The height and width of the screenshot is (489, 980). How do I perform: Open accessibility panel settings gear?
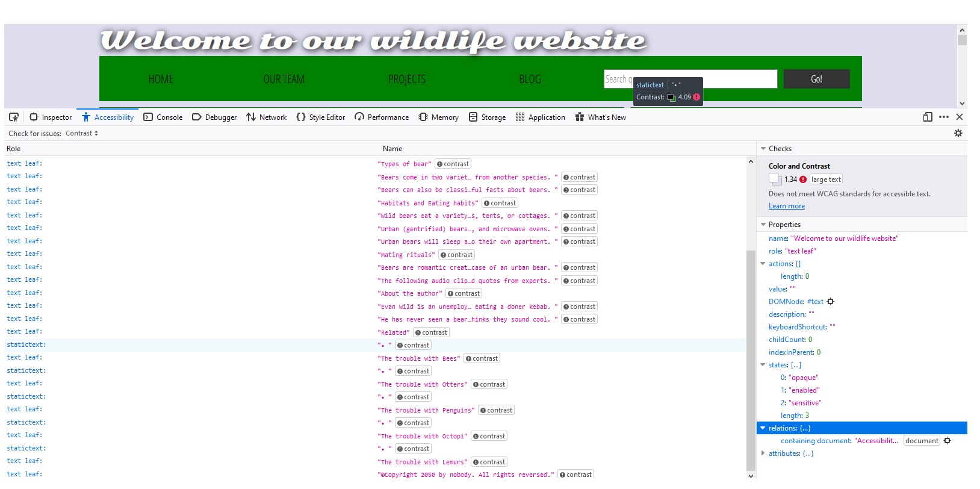point(958,133)
